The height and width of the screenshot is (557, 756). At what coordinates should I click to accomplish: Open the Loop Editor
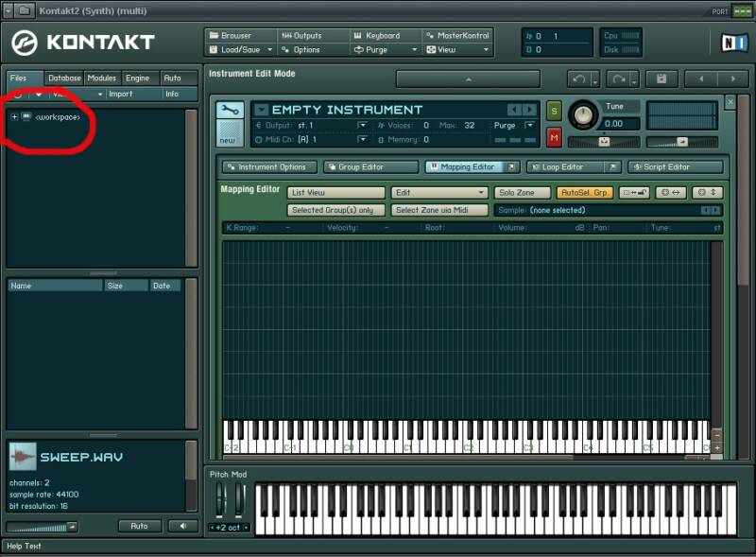[x=566, y=167]
